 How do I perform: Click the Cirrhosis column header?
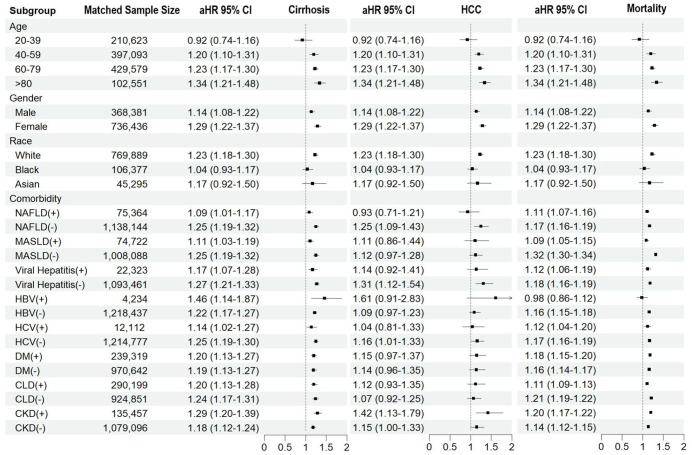click(x=308, y=10)
